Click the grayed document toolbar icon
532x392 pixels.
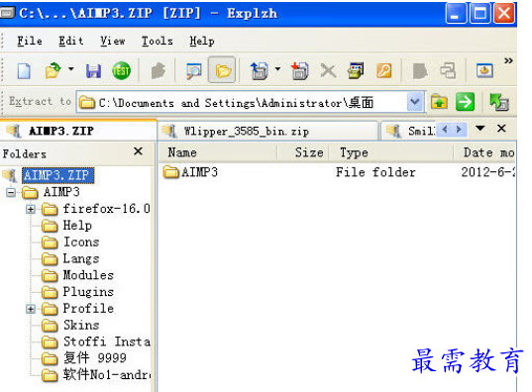(420, 71)
